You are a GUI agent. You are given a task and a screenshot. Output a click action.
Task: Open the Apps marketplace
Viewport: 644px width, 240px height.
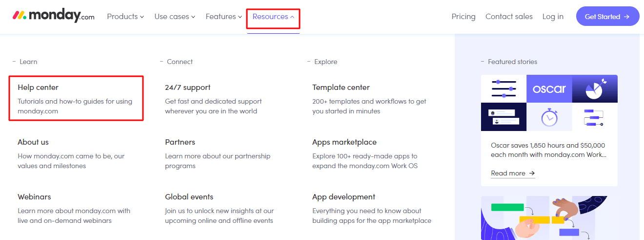click(344, 142)
